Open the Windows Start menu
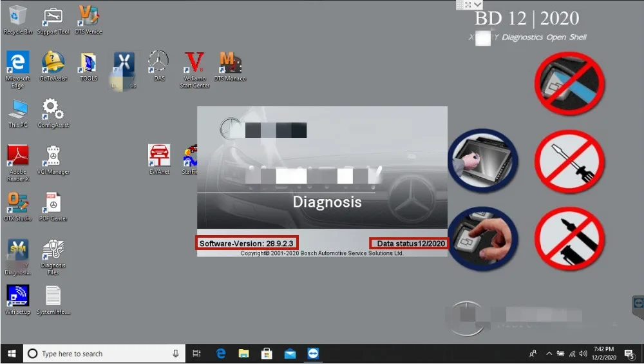 pyautogui.click(x=12, y=354)
